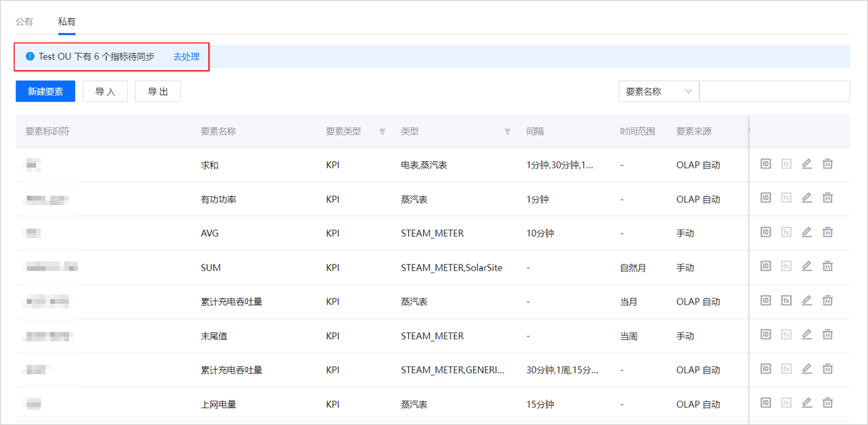This screenshot has height=425, width=868.
Task: Click the edit pencil in the SUM row
Action: pyautogui.click(x=806, y=267)
